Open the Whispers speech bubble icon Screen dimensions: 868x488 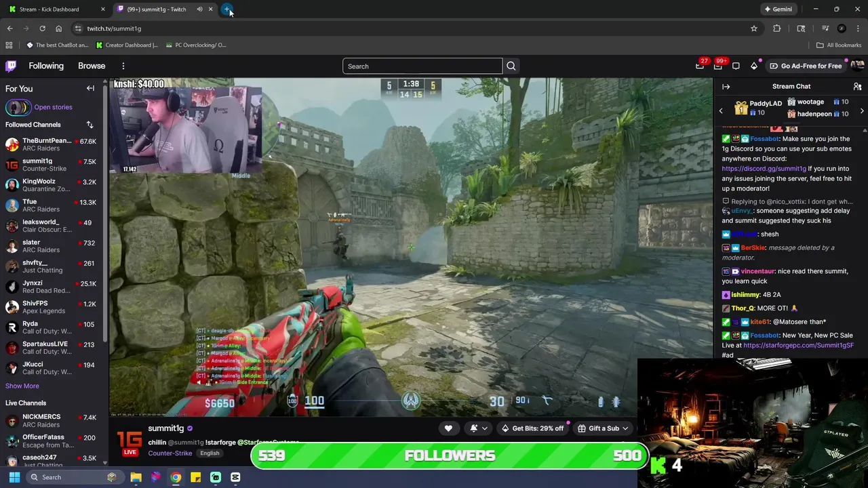pyautogui.click(x=736, y=66)
